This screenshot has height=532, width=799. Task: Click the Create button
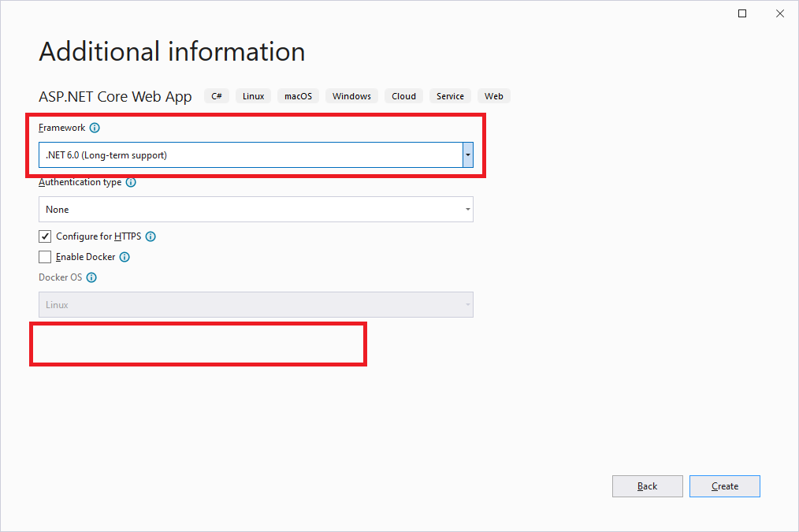point(724,485)
